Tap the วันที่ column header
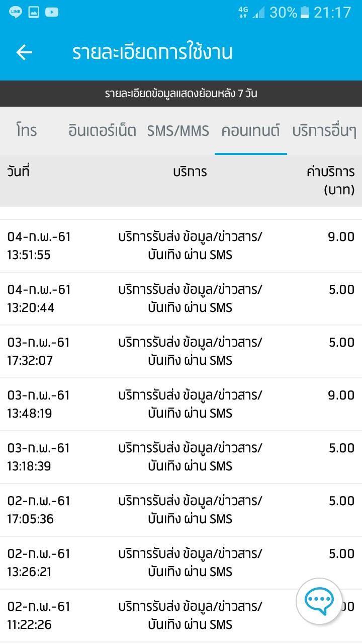This screenshot has width=362, height=644. 19,172
